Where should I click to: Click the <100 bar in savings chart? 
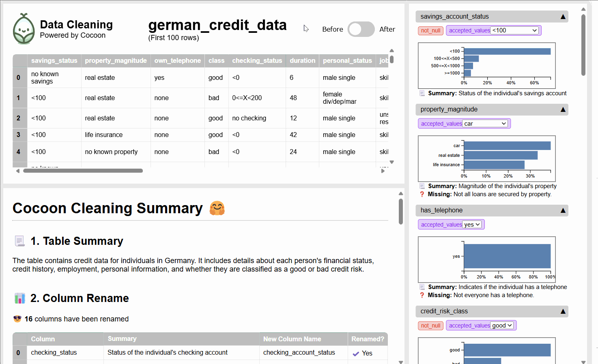[507, 51]
